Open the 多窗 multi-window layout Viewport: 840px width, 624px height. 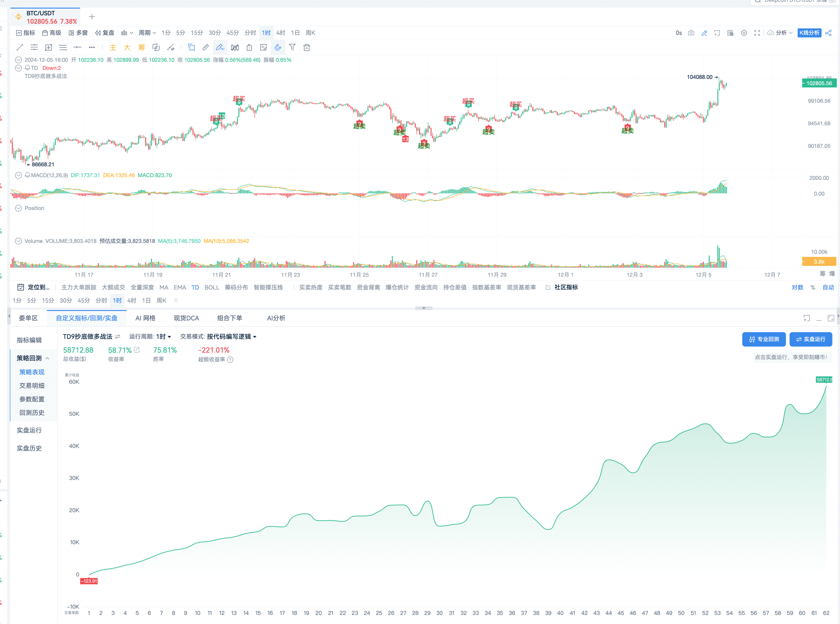pyautogui.click(x=78, y=33)
